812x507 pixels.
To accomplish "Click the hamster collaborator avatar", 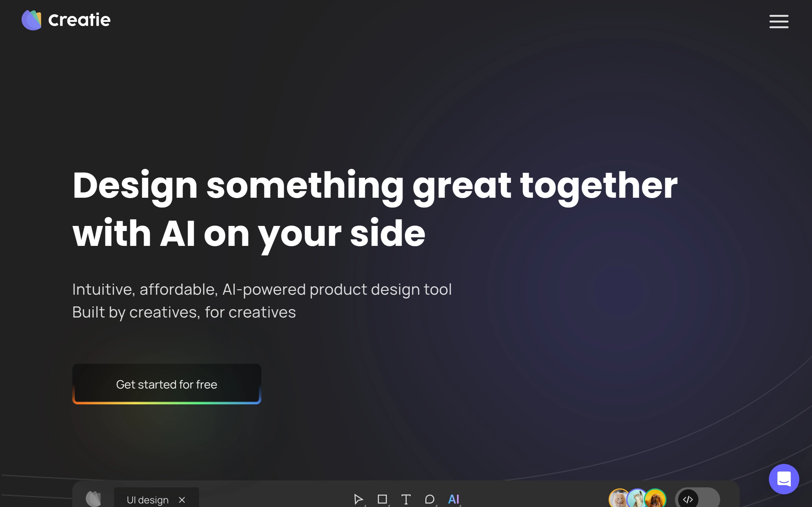I will point(618,500).
